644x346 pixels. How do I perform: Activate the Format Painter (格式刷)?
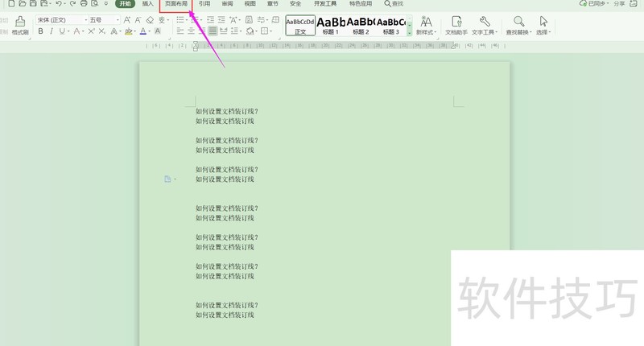click(20, 26)
